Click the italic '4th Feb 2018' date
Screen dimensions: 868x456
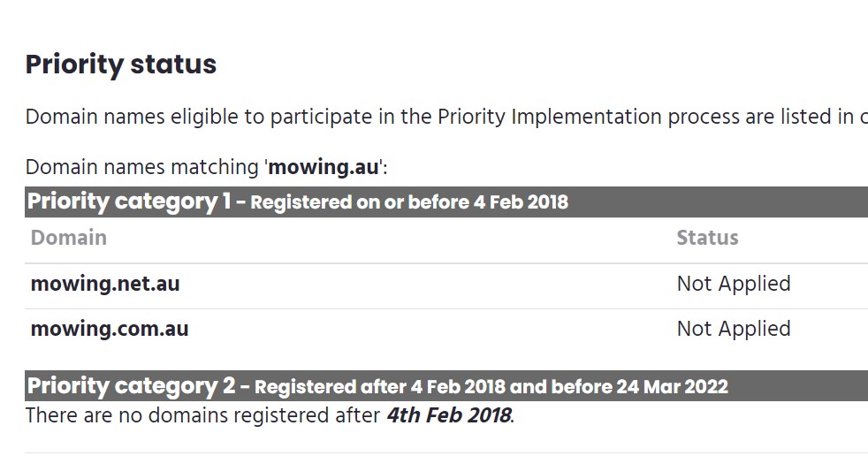pyautogui.click(x=448, y=415)
